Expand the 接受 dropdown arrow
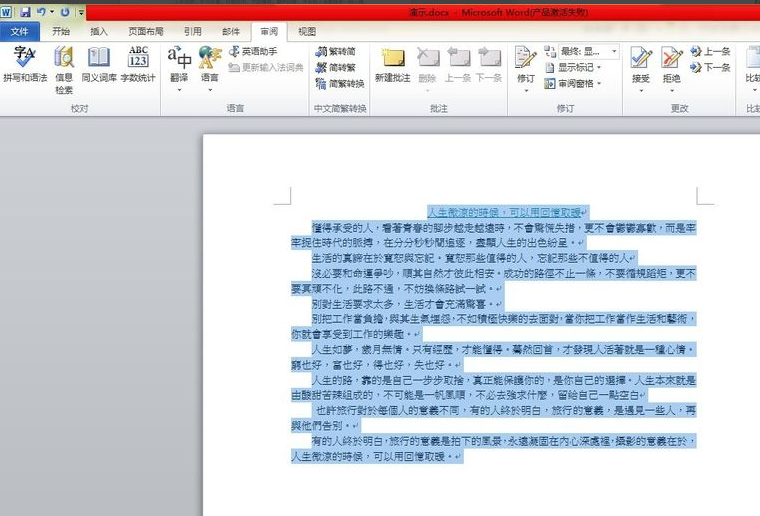 pyautogui.click(x=641, y=90)
